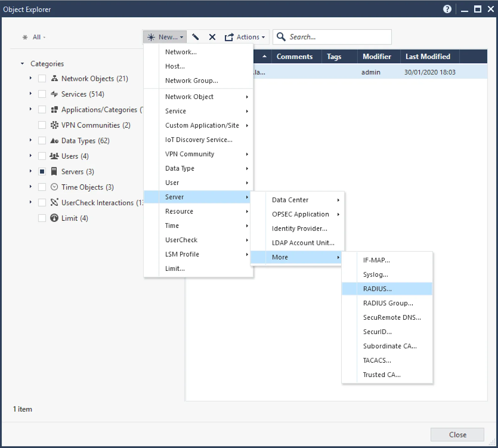498x448 pixels.
Task: Select RADIUS from the More submenu
Action: tap(377, 289)
